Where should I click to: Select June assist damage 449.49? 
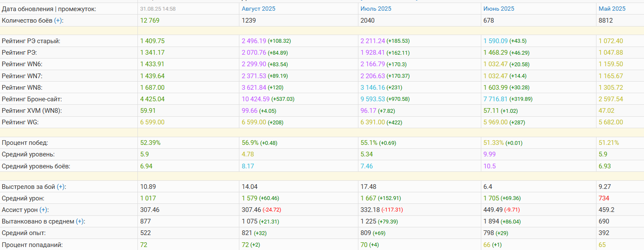pos(493,210)
